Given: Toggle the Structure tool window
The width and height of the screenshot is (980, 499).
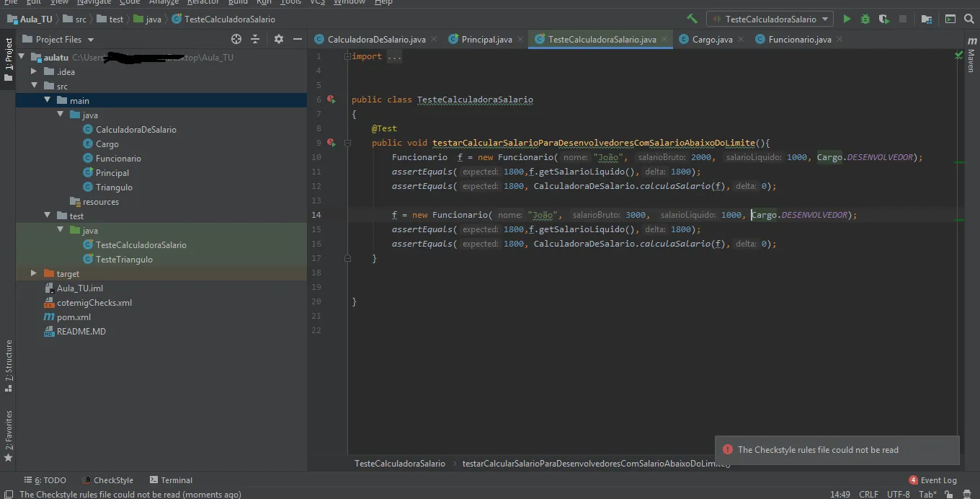Looking at the screenshot, I should point(9,364).
